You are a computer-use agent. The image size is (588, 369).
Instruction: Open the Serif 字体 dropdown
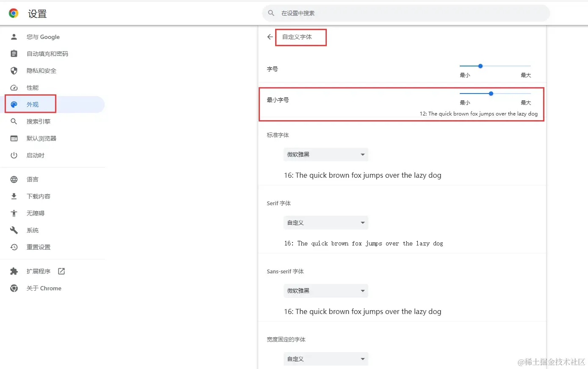point(326,223)
